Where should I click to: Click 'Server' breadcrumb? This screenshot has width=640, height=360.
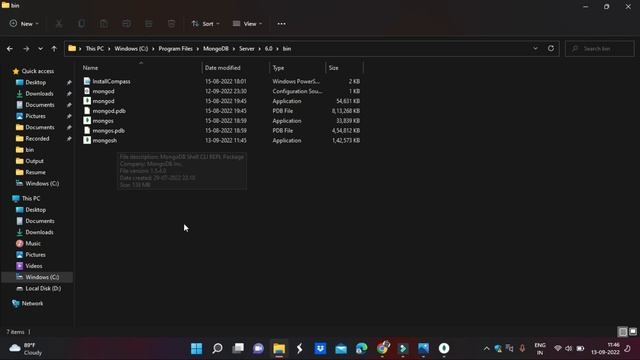point(247,49)
